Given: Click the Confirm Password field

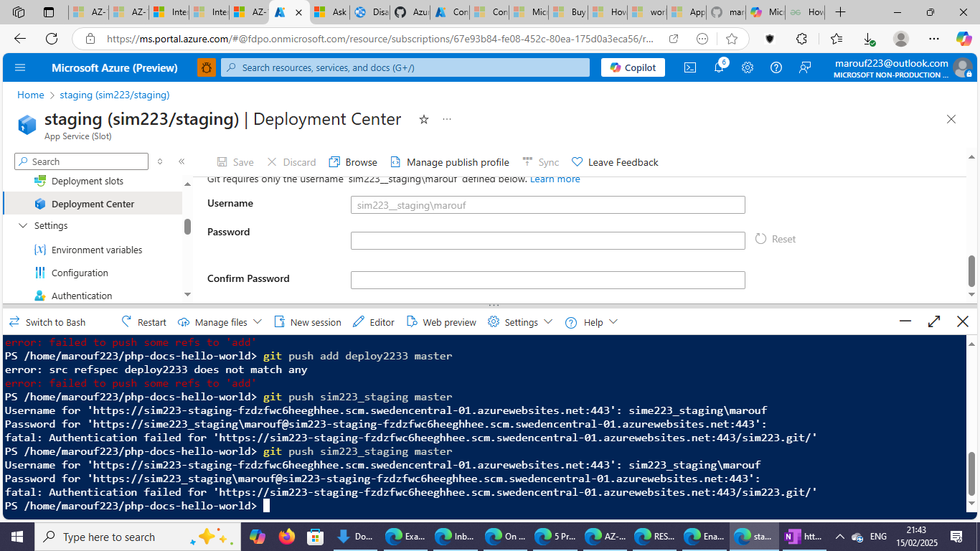Looking at the screenshot, I should 548,280.
